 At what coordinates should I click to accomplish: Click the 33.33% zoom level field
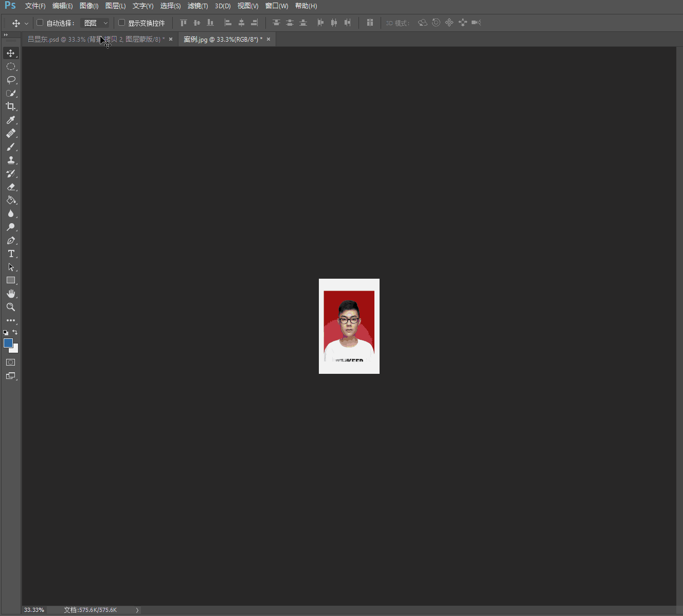(x=34, y=610)
